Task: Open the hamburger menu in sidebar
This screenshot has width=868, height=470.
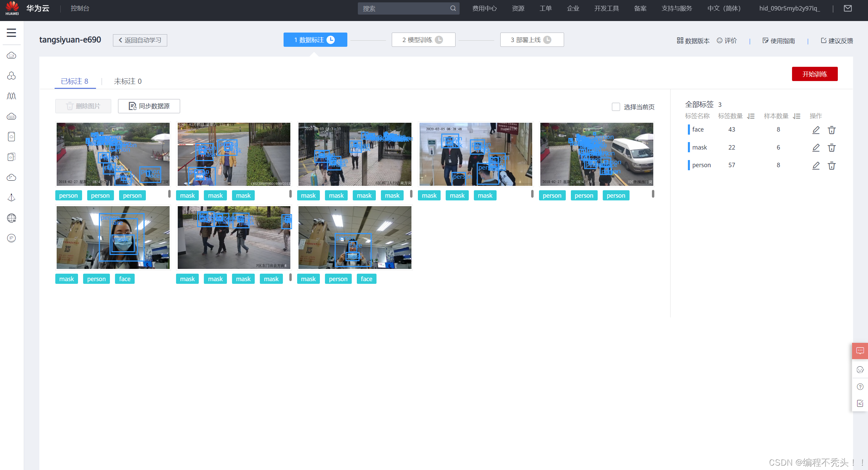Action: tap(11, 33)
